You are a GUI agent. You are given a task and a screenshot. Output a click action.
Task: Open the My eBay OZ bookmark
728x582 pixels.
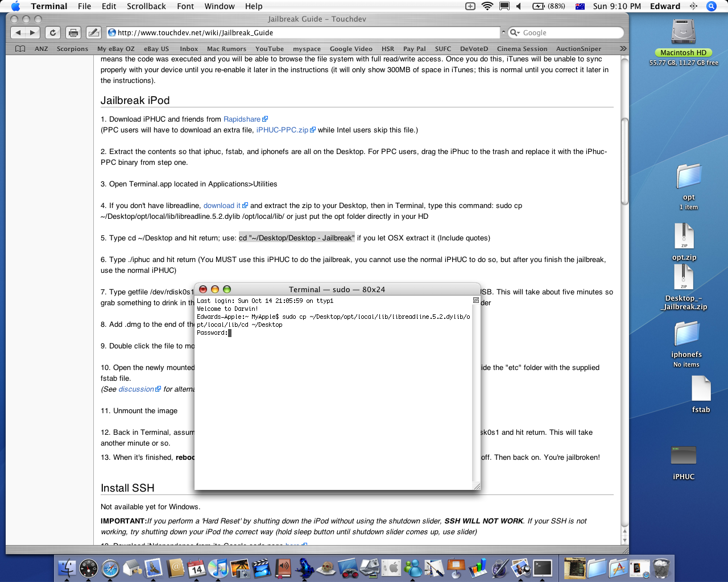[x=116, y=49]
